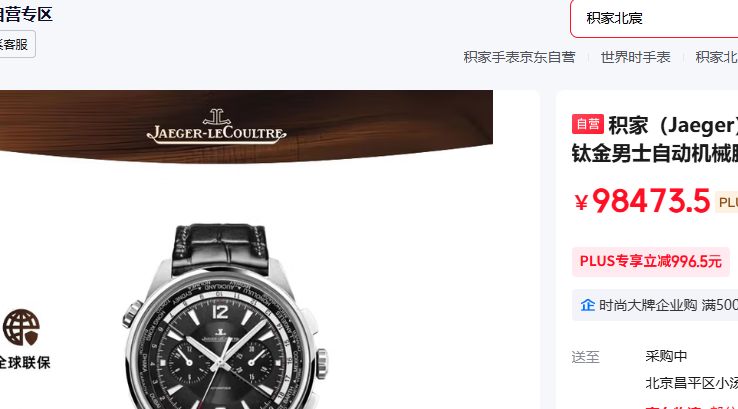Image resolution: width=738 pixels, height=409 pixels.
Task: Click the 送至 delivery label
Action: [x=586, y=357]
